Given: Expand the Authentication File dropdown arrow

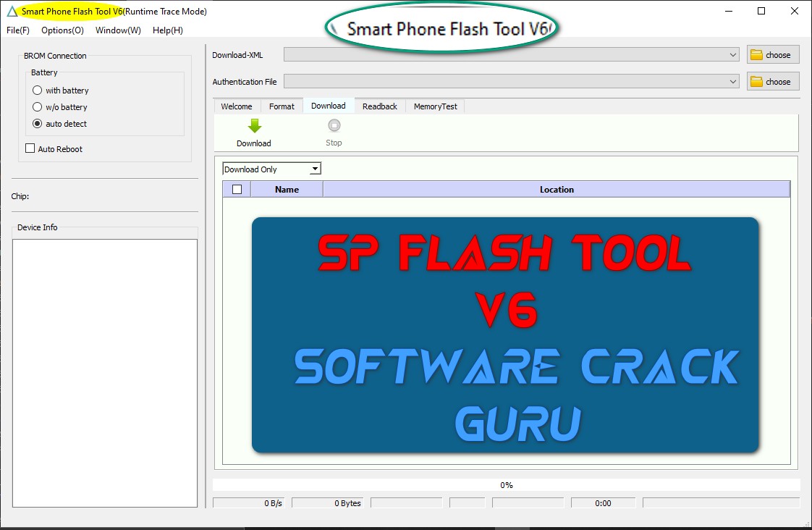Looking at the screenshot, I should coord(733,82).
